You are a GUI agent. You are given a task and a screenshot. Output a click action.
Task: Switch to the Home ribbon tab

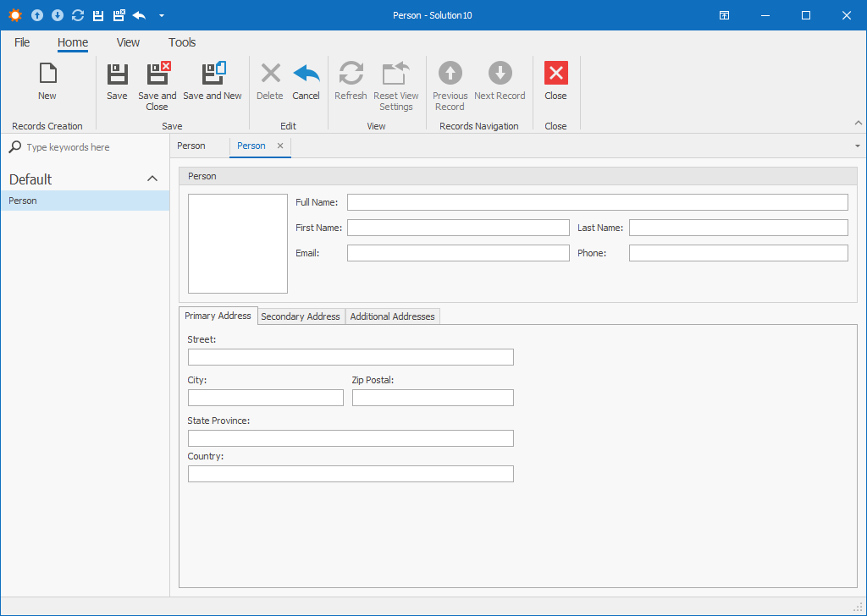tap(73, 42)
